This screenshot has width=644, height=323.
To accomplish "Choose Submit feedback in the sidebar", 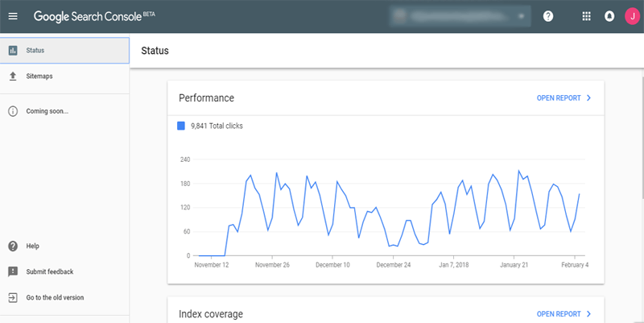I will coord(64,271).
